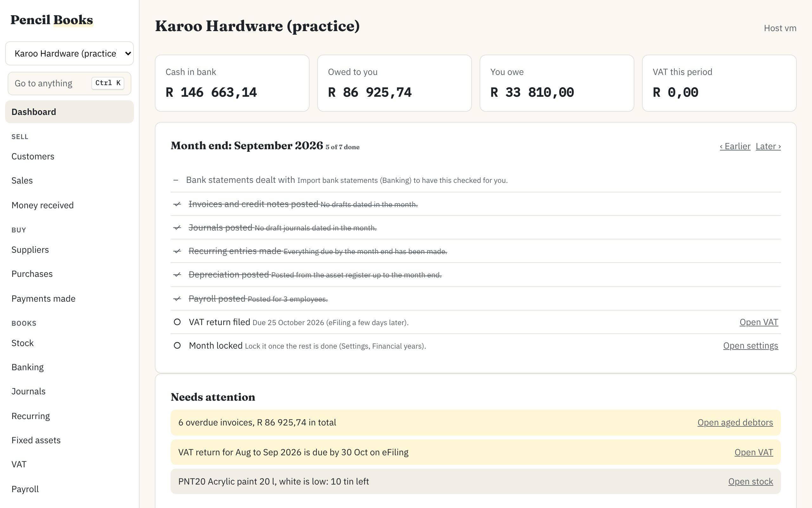The height and width of the screenshot is (508, 812).
Task: Click the checkmark beside Journals posted
Action: (177, 228)
